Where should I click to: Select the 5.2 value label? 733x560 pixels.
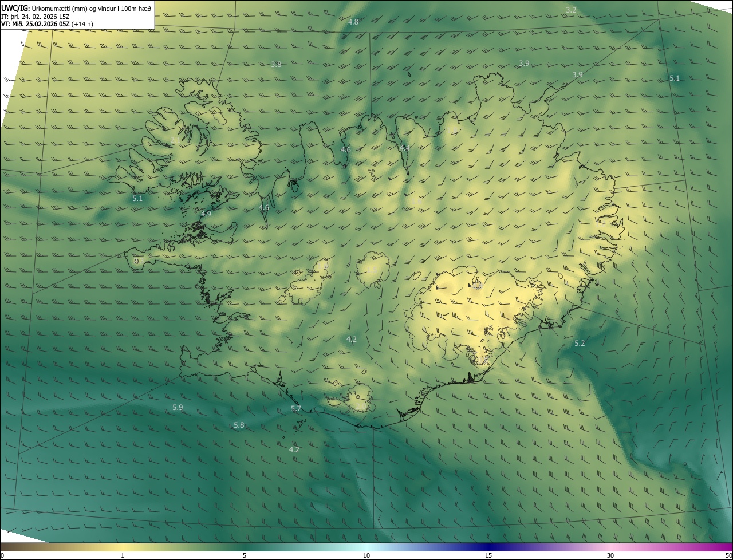pos(580,343)
